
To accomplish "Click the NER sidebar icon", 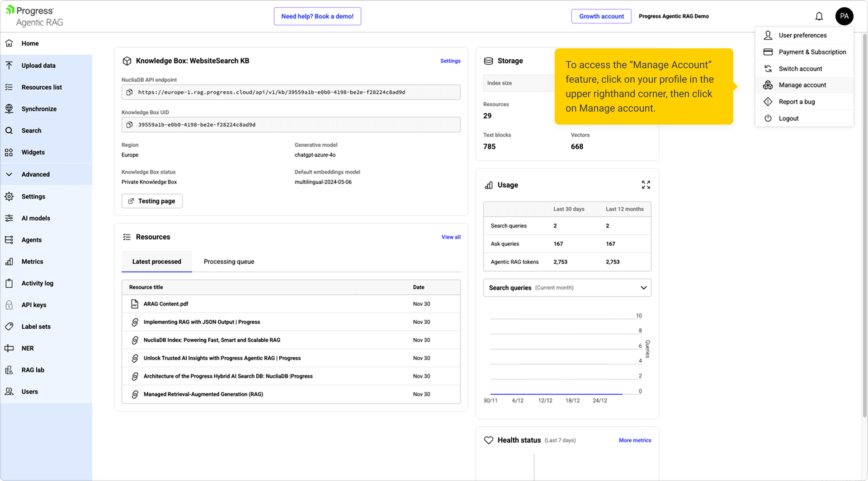I will pyautogui.click(x=9, y=348).
